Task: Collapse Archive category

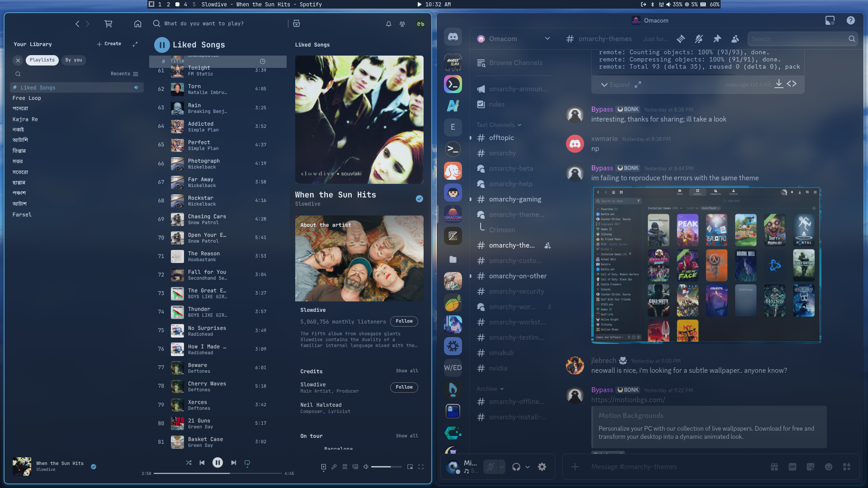Action: tap(490, 389)
